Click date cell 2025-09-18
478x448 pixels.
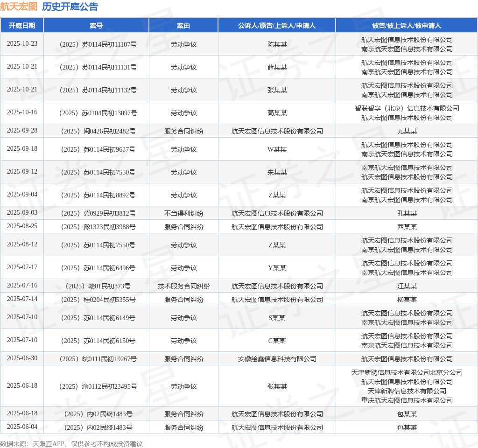pyautogui.click(x=22, y=148)
